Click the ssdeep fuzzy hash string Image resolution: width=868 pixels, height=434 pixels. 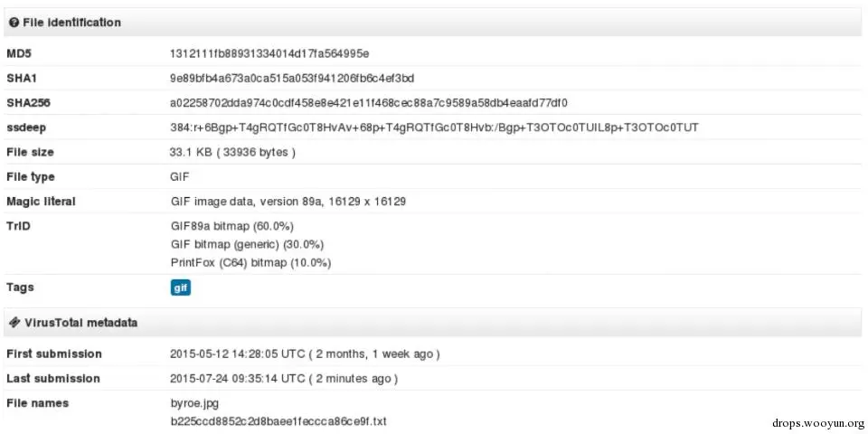435,127
